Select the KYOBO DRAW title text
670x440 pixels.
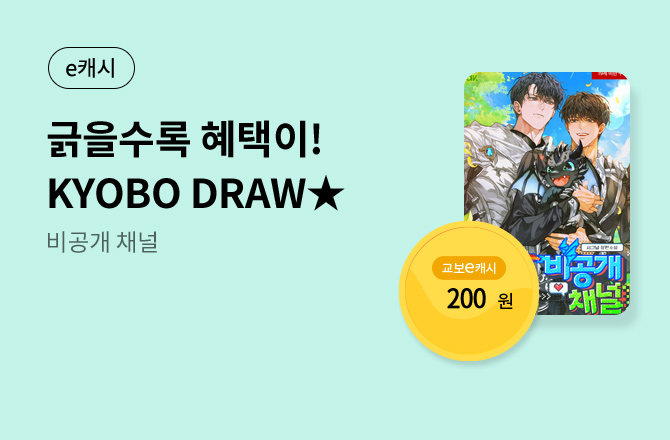176,194
